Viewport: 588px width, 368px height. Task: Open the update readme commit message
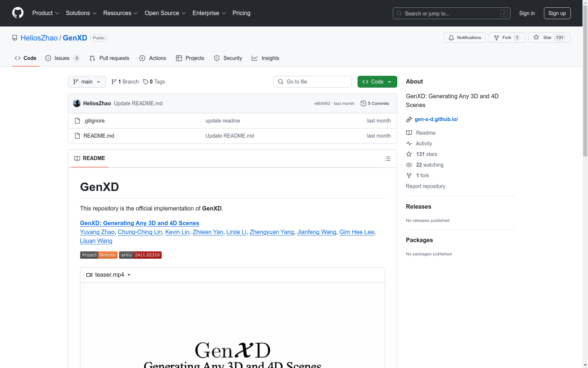click(223, 121)
